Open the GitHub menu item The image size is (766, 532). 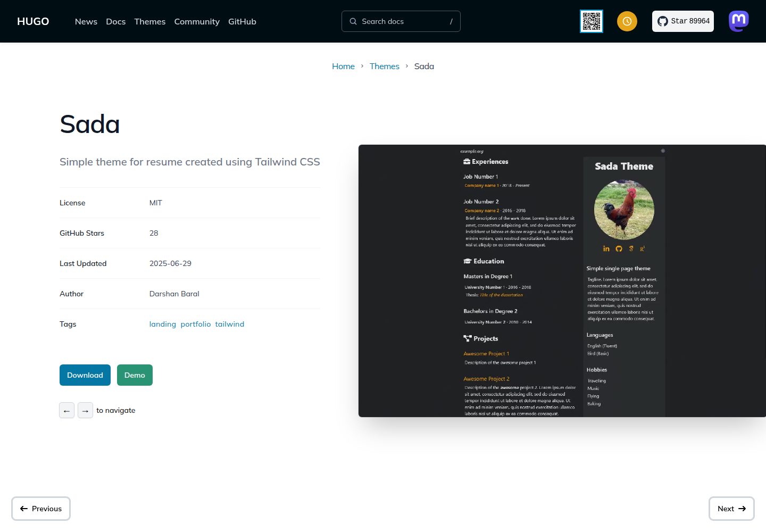point(242,21)
